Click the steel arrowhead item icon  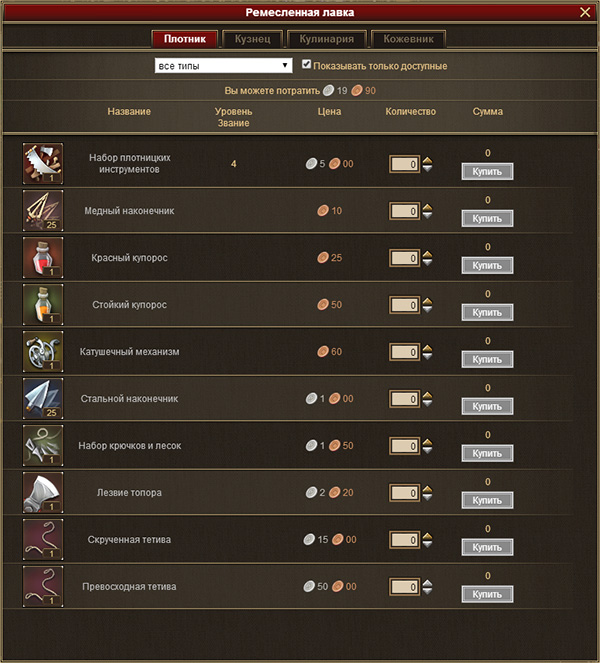tap(43, 398)
